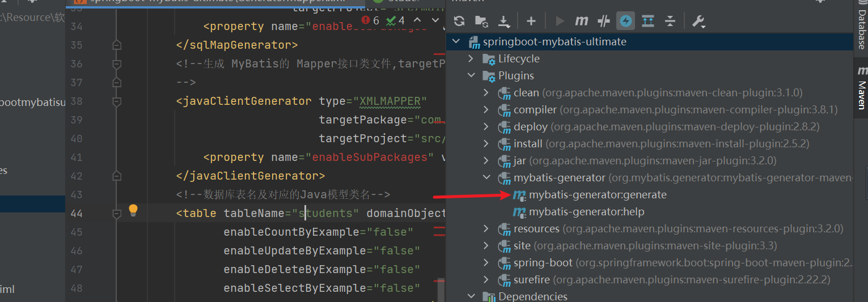Click the Lifecycle label
This screenshot has height=302, width=868.
coord(519,59)
